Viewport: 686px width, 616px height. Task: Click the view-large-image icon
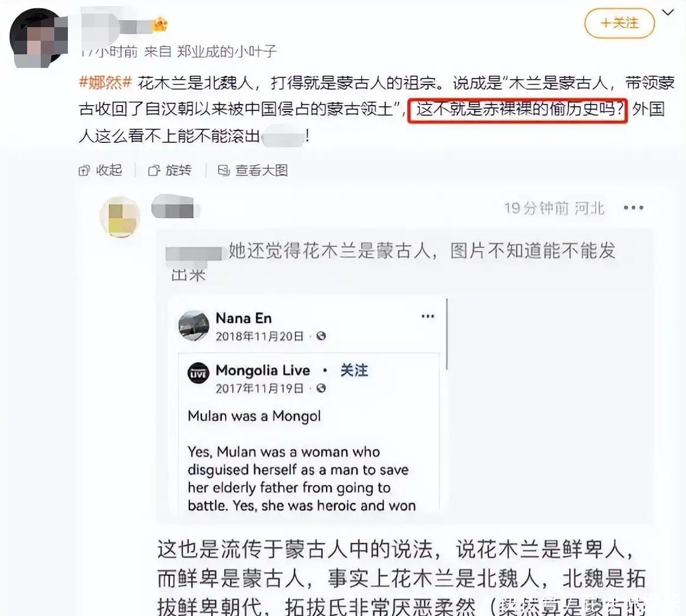(224, 170)
